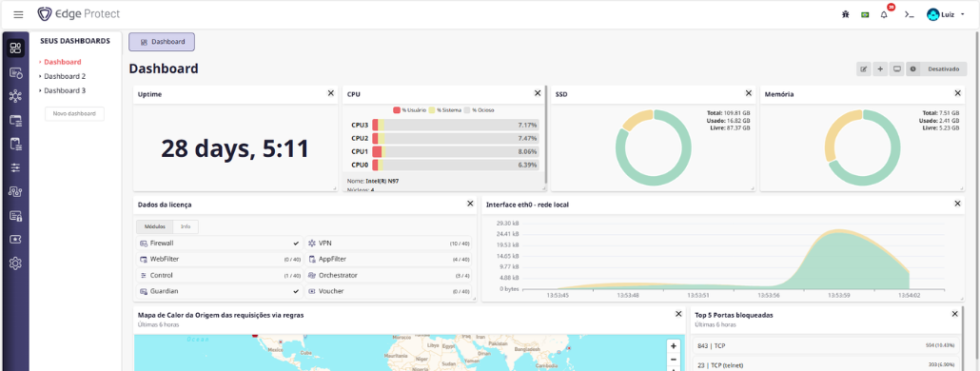Click the Novo dashboard button

click(74, 113)
